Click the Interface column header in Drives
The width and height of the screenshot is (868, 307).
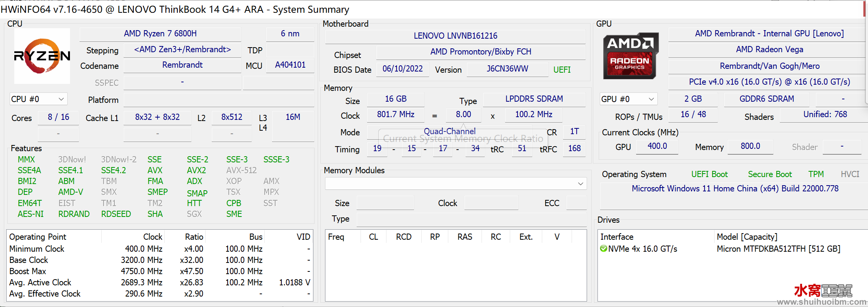click(x=617, y=237)
